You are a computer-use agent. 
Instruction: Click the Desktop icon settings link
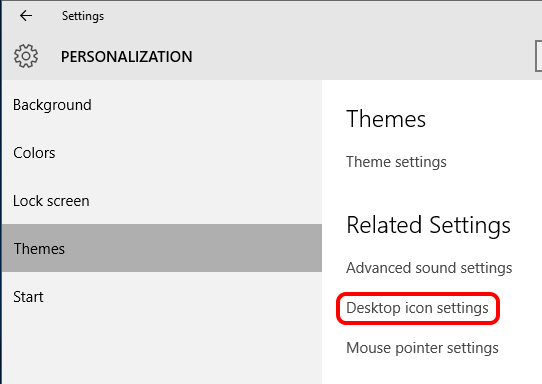tap(417, 308)
